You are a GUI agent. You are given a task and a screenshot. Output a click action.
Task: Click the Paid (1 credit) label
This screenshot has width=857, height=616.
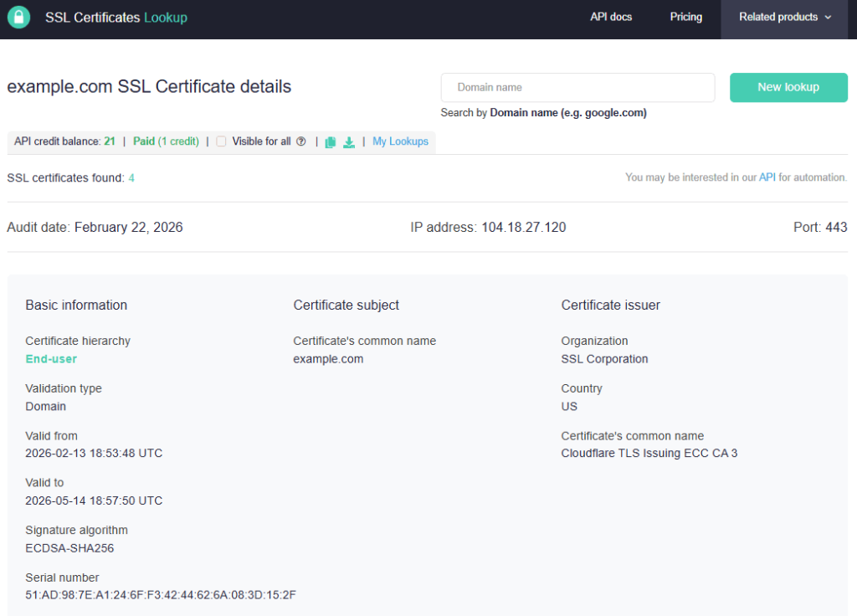(x=165, y=141)
